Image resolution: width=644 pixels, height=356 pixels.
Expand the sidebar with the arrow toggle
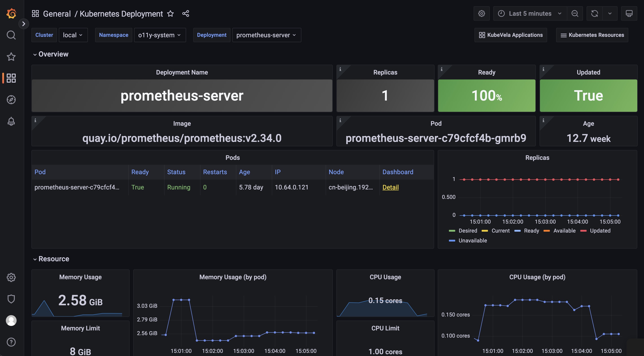coord(24,24)
